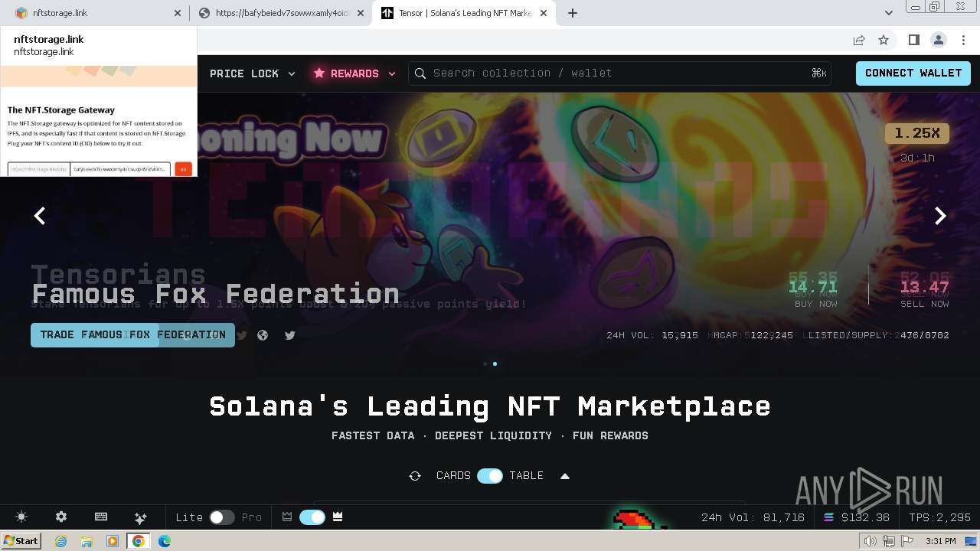The height and width of the screenshot is (551, 980).
Task: Click the TABLE label
Action: tap(527, 476)
